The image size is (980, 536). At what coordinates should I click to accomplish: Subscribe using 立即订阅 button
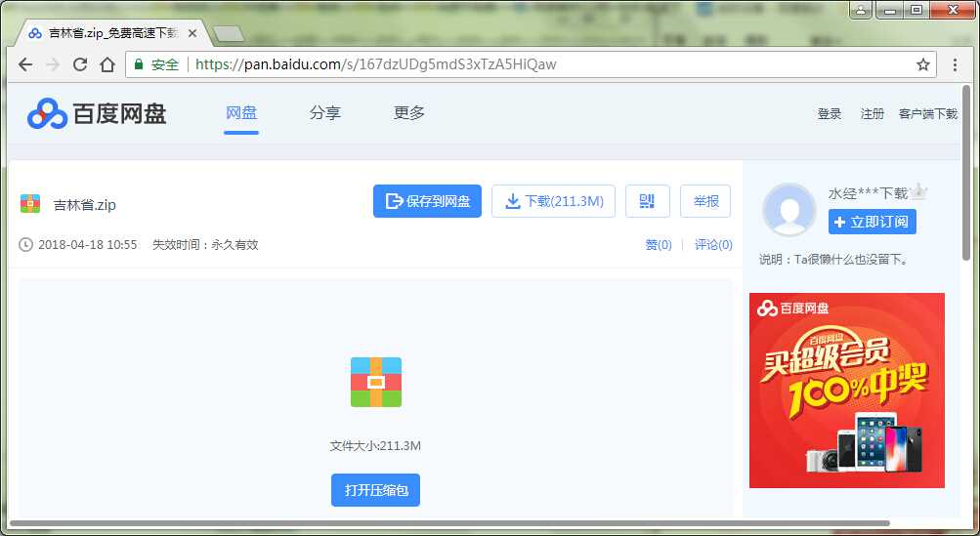pyautogui.click(x=873, y=222)
